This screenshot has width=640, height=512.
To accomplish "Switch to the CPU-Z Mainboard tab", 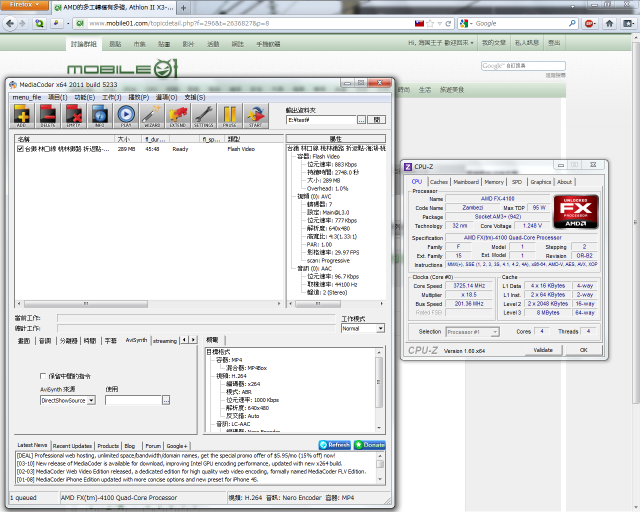I will tap(466, 182).
